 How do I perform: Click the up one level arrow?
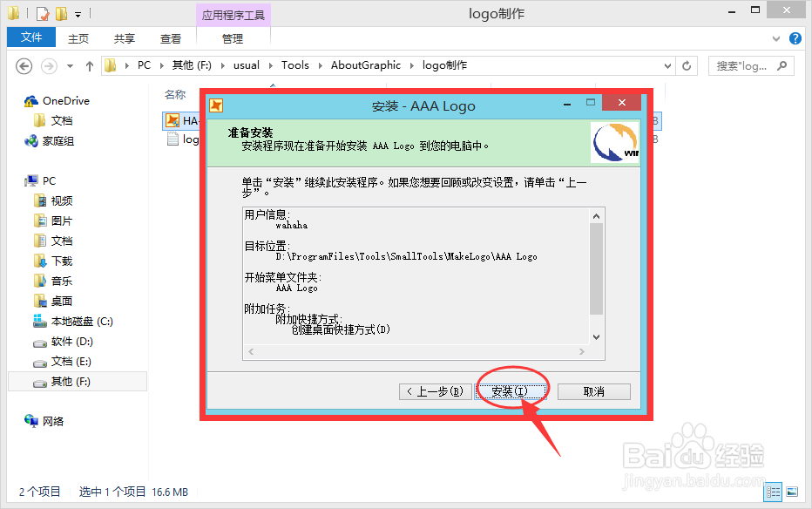pos(90,66)
